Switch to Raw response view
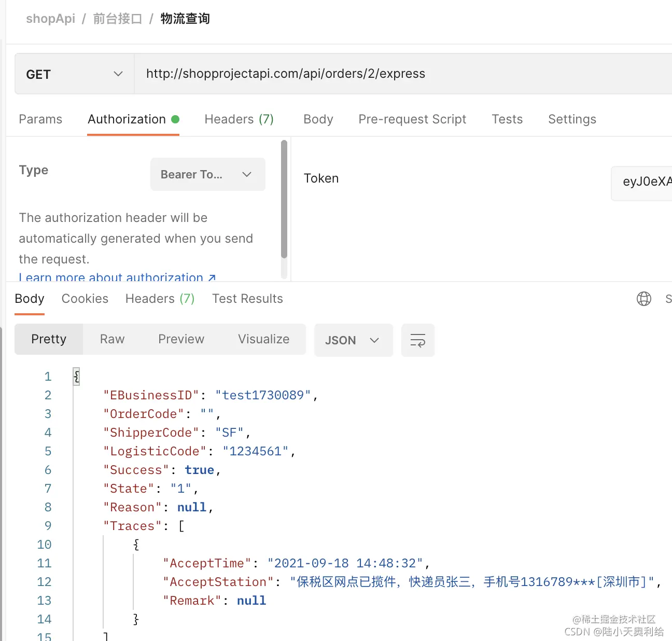Screen dimensions: 672x641 [112, 339]
